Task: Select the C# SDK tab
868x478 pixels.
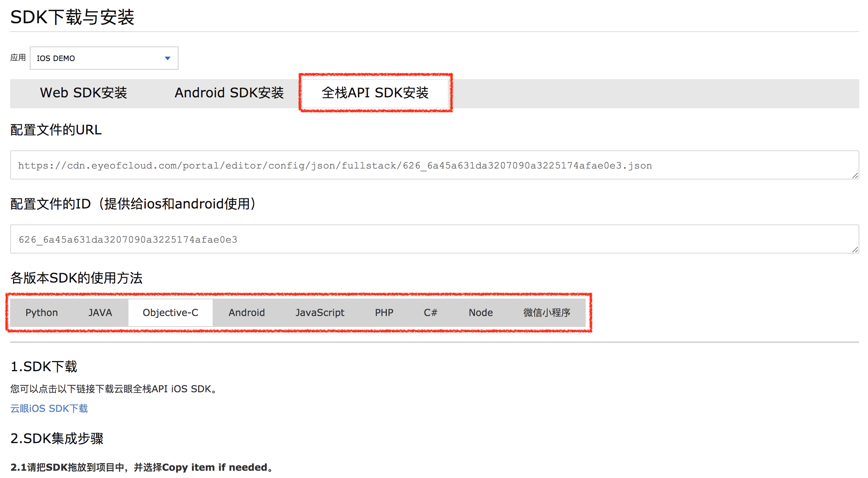Action: tap(431, 312)
